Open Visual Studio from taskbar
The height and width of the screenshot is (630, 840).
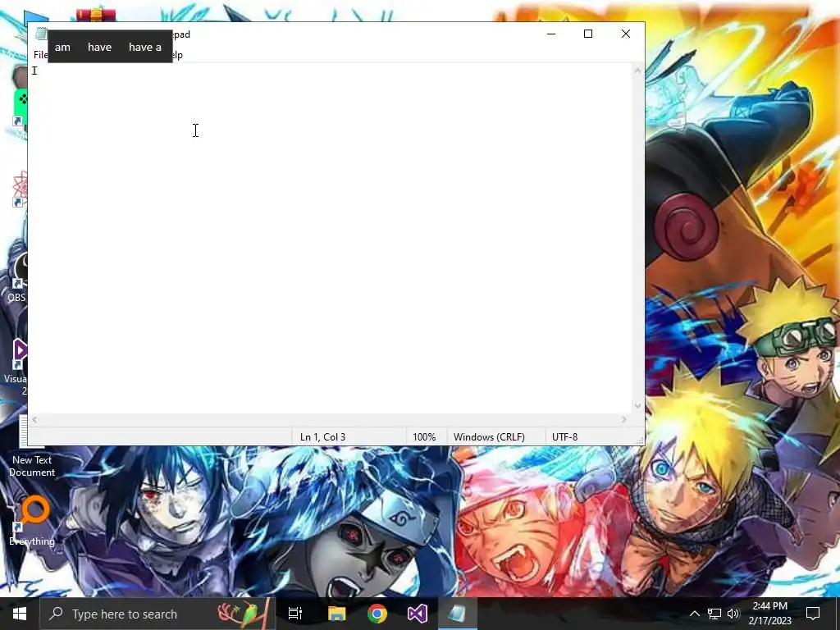click(418, 614)
